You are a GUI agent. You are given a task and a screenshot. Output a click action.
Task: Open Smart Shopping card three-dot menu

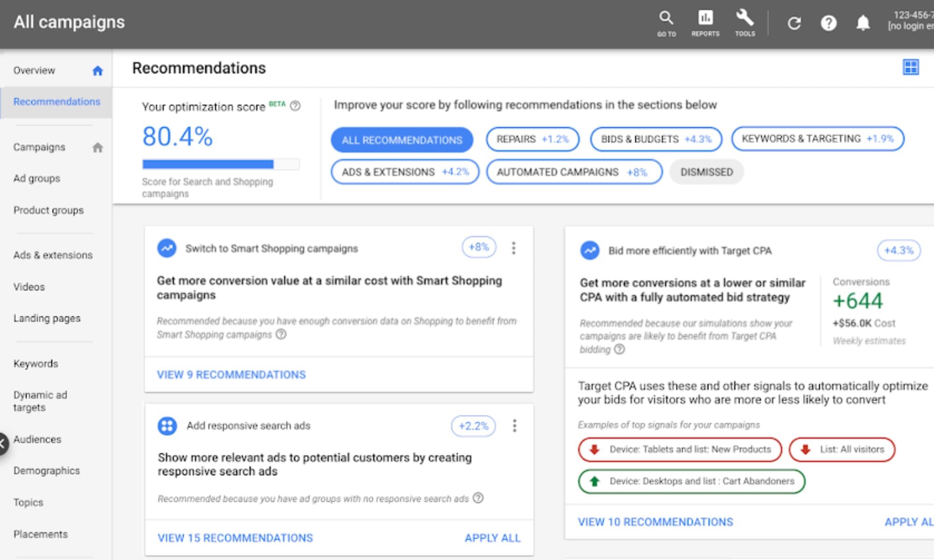514,248
